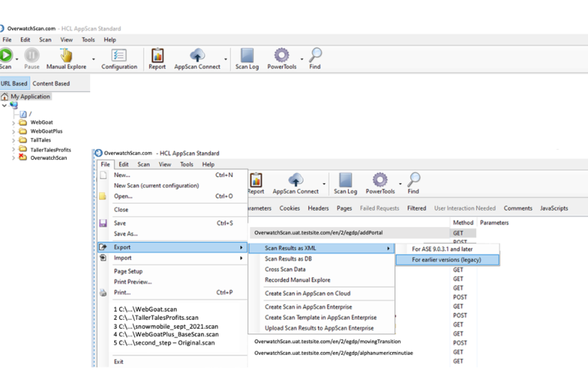Image resolution: width=588 pixels, height=392 pixels.
Task: Open the View menu in back window
Action: click(66, 40)
